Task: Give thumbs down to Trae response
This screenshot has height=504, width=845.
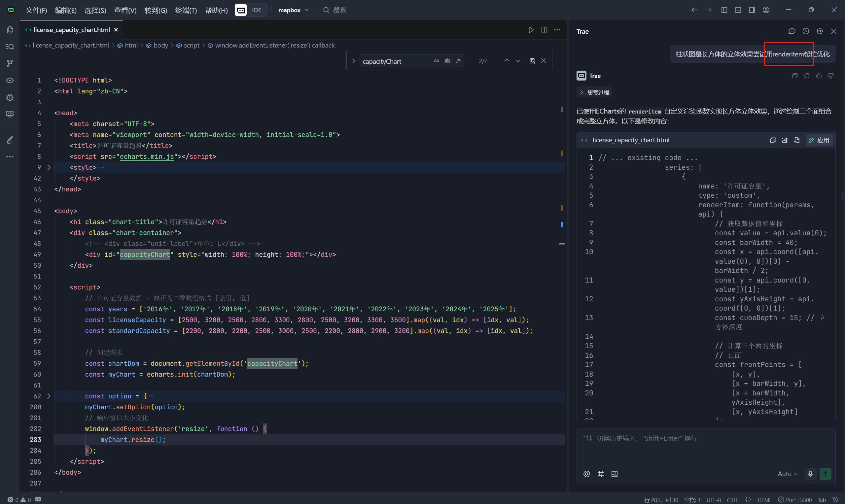Action: pyautogui.click(x=830, y=76)
